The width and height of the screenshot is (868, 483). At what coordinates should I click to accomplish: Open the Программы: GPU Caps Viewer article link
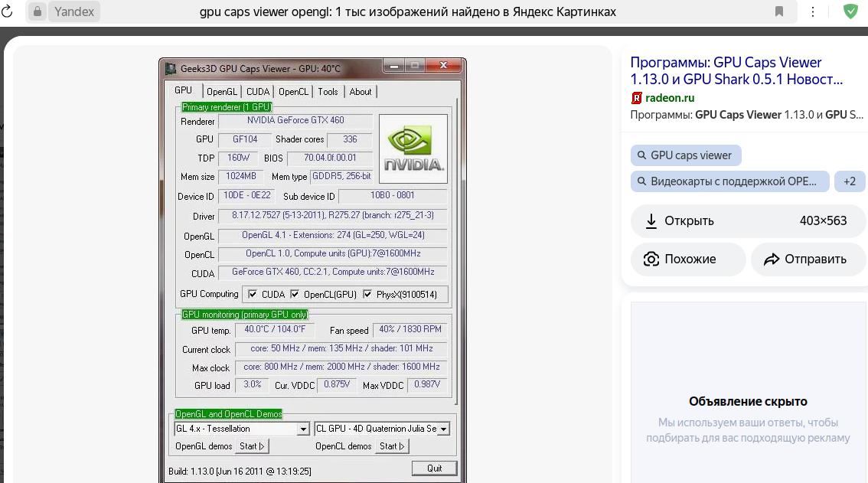tap(736, 71)
